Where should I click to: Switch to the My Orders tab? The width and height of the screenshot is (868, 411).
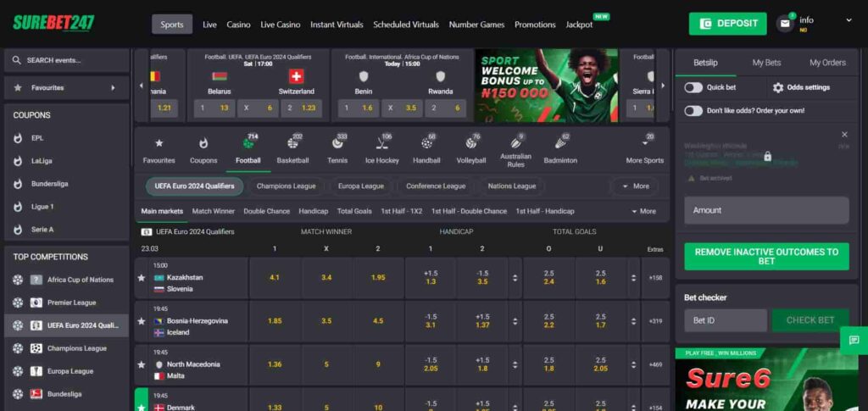tap(827, 63)
